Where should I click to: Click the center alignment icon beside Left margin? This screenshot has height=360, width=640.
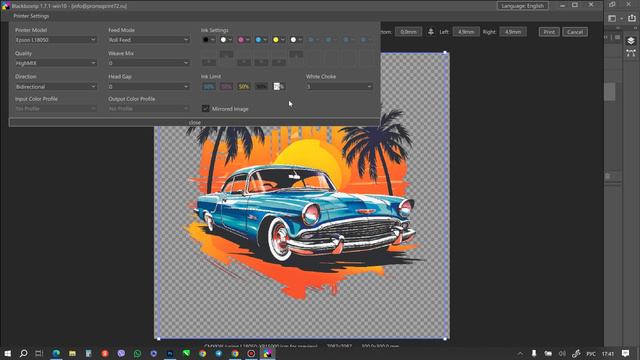point(431,32)
